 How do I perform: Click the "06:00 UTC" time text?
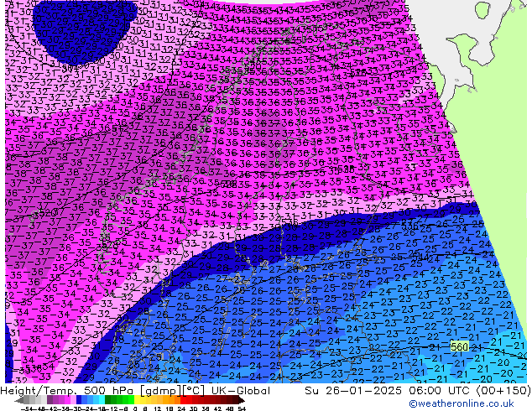point(441,391)
